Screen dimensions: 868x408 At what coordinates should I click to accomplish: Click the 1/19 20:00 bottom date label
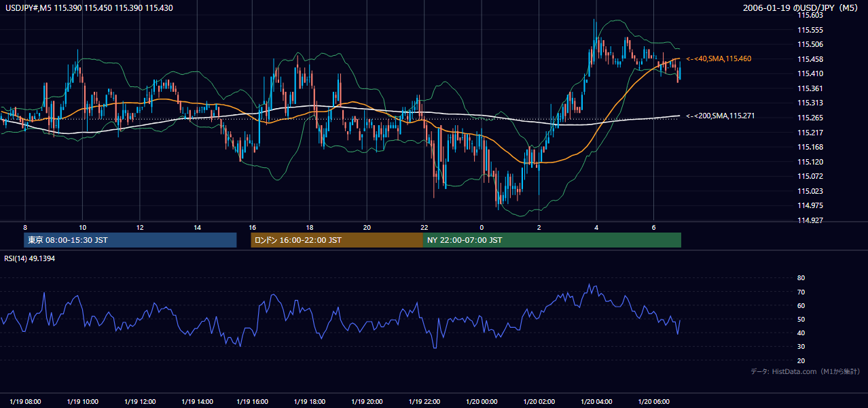click(x=367, y=401)
